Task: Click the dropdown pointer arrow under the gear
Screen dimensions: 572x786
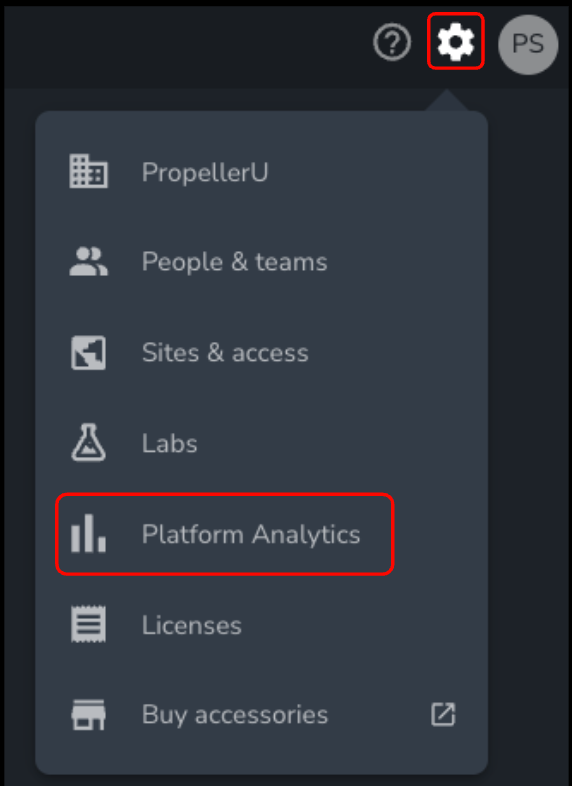Action: click(446, 100)
